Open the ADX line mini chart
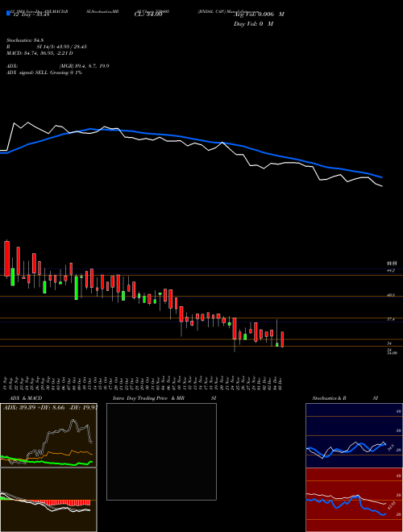The image size is (403, 532). 48,435
